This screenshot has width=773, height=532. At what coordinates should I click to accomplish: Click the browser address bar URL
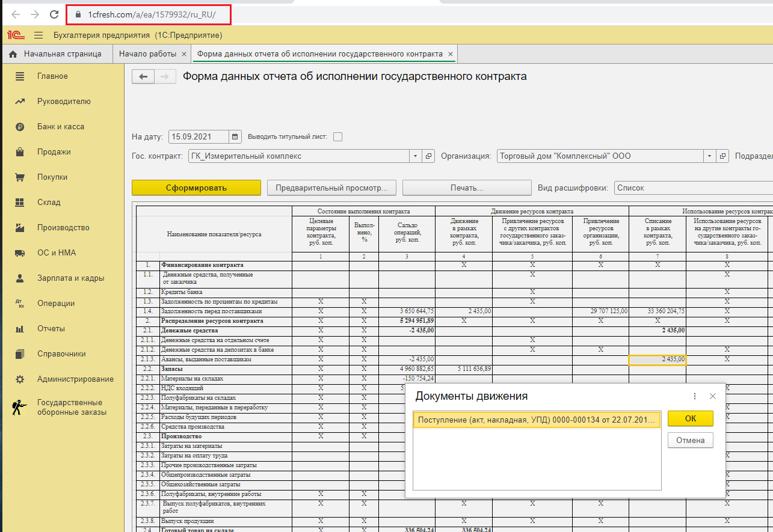[x=151, y=14]
